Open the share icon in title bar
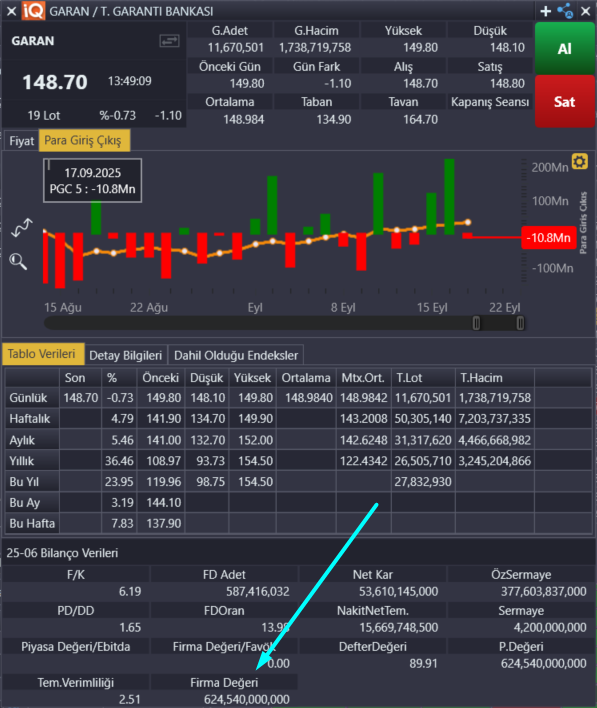Image resolution: width=597 pixels, height=708 pixels. 565,11
